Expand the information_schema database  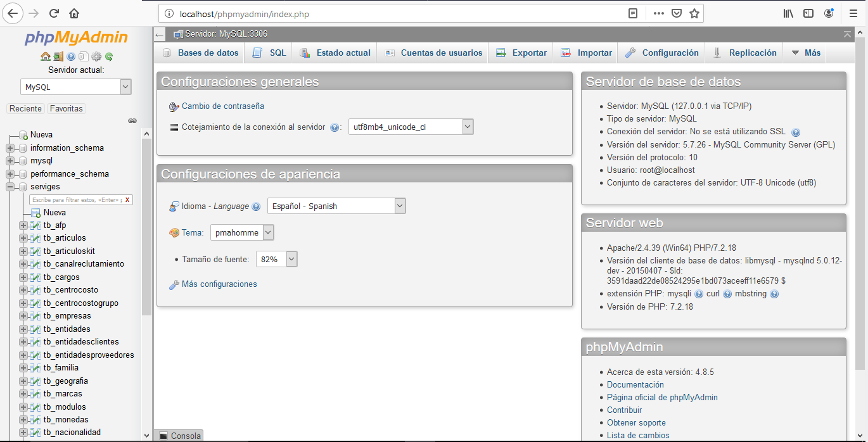pos(10,148)
